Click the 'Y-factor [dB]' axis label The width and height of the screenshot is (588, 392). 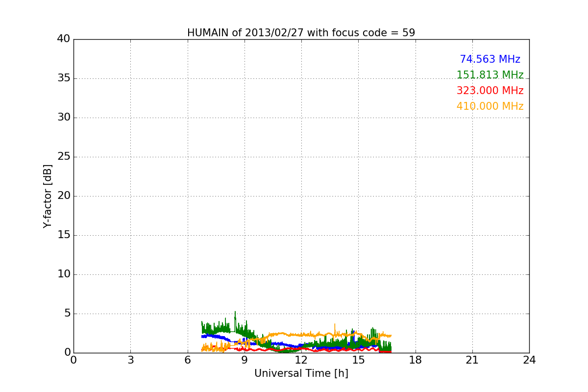(48, 196)
